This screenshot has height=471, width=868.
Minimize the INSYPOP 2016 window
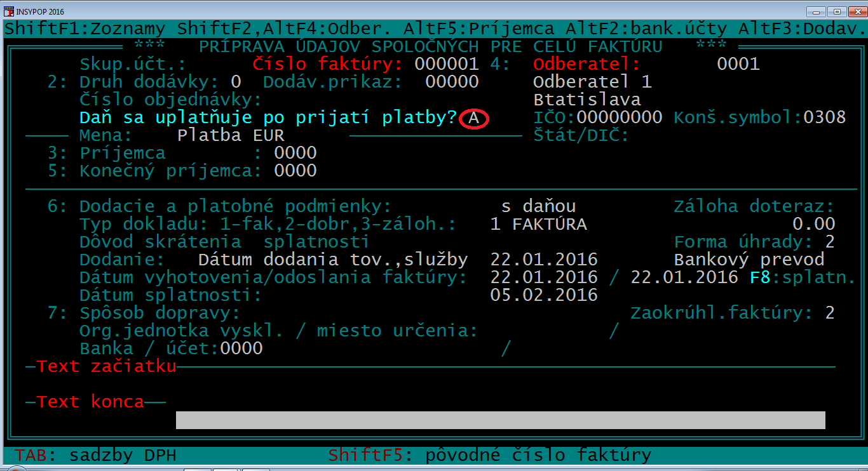816,11
